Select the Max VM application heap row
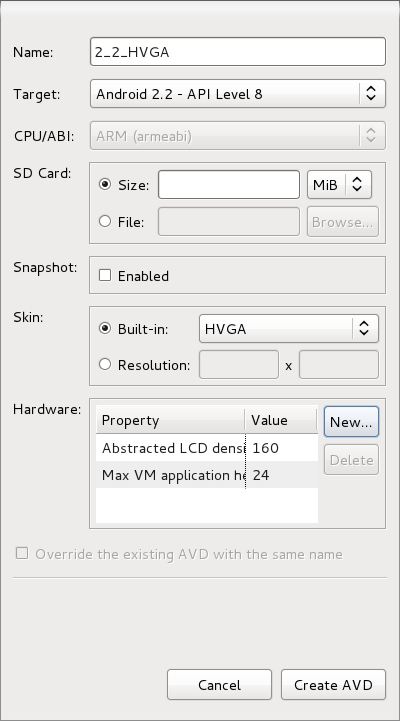Screen dimensions: 400x721 coord(207,475)
